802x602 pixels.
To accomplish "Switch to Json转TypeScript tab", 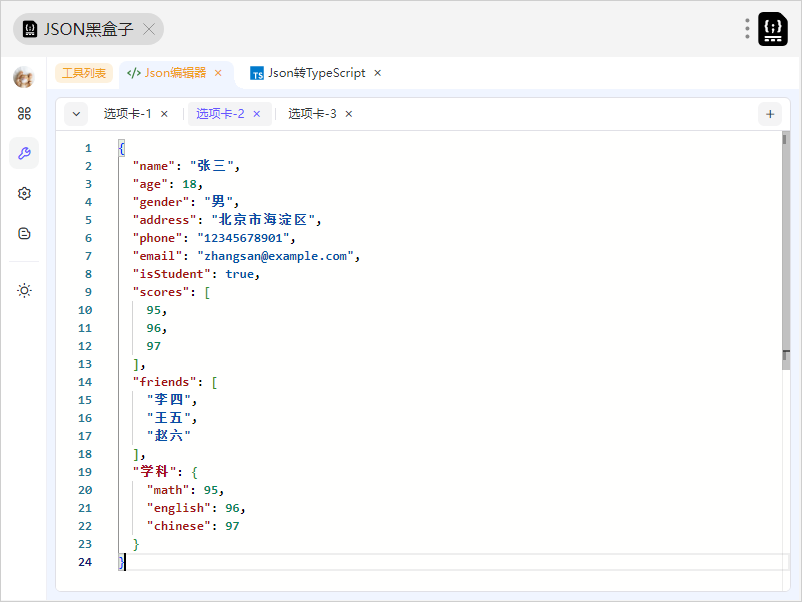I will pyautogui.click(x=316, y=73).
